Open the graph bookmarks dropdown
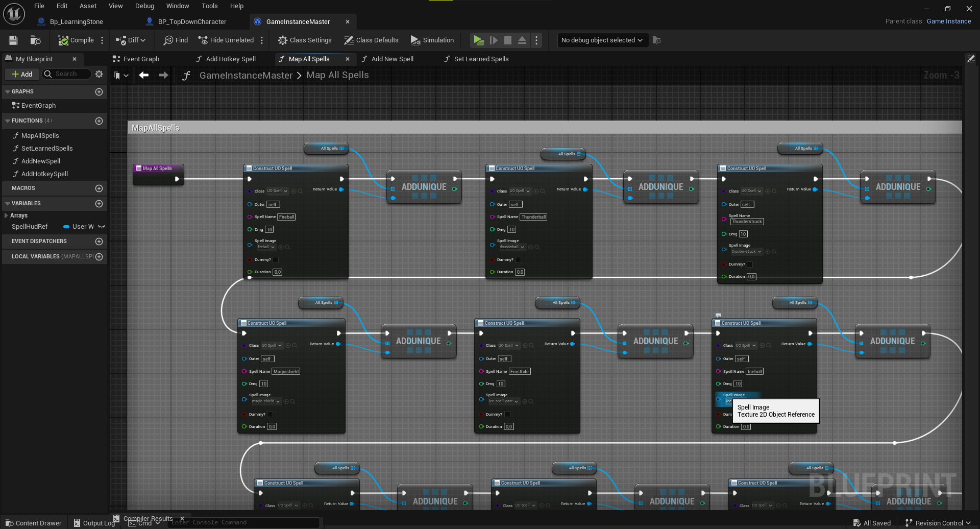The width and height of the screenshot is (980, 529). [x=121, y=76]
